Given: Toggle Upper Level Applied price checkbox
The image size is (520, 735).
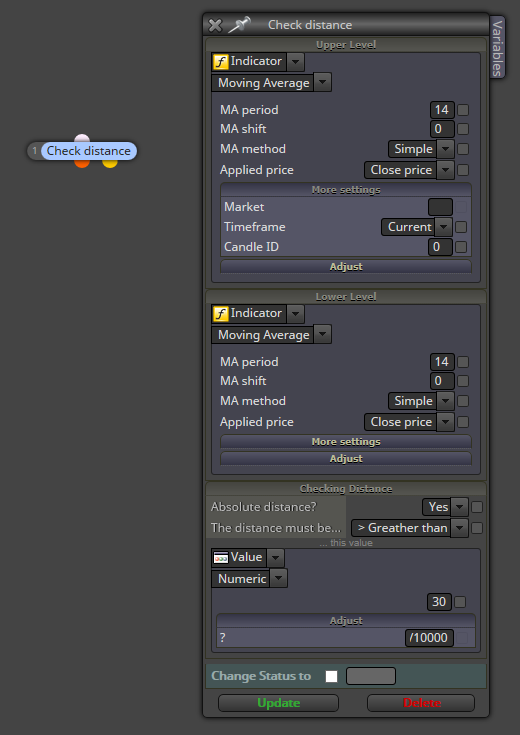Looking at the screenshot, I should point(463,170).
